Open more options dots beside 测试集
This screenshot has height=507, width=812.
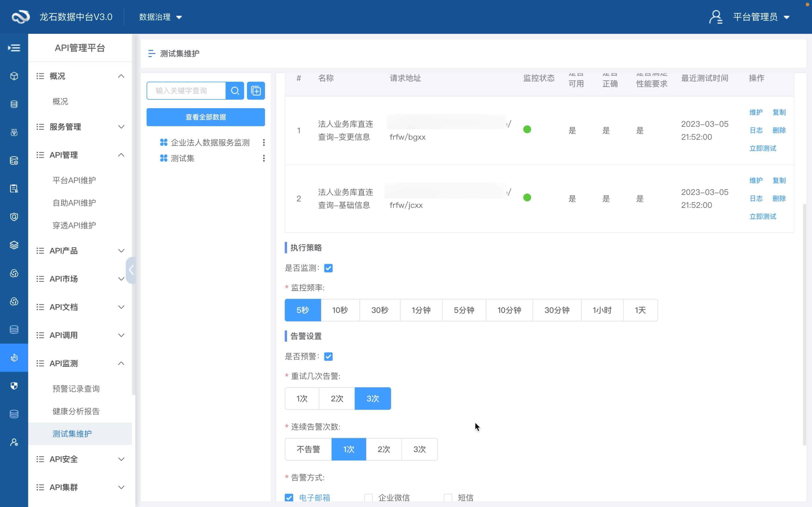click(264, 158)
